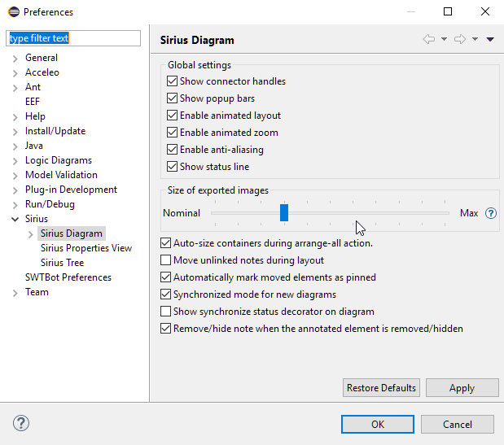
Task: Collapse the Sirius tree node
Action: pos(15,219)
